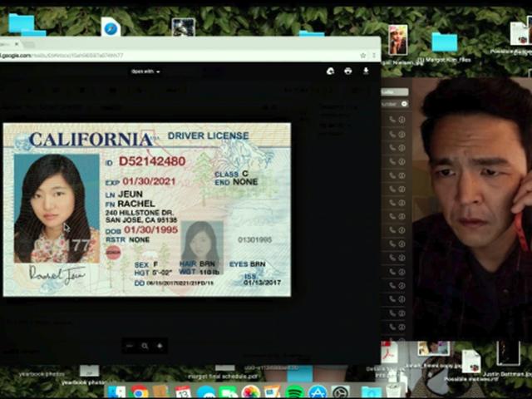Click the google.com address bar

180,55
